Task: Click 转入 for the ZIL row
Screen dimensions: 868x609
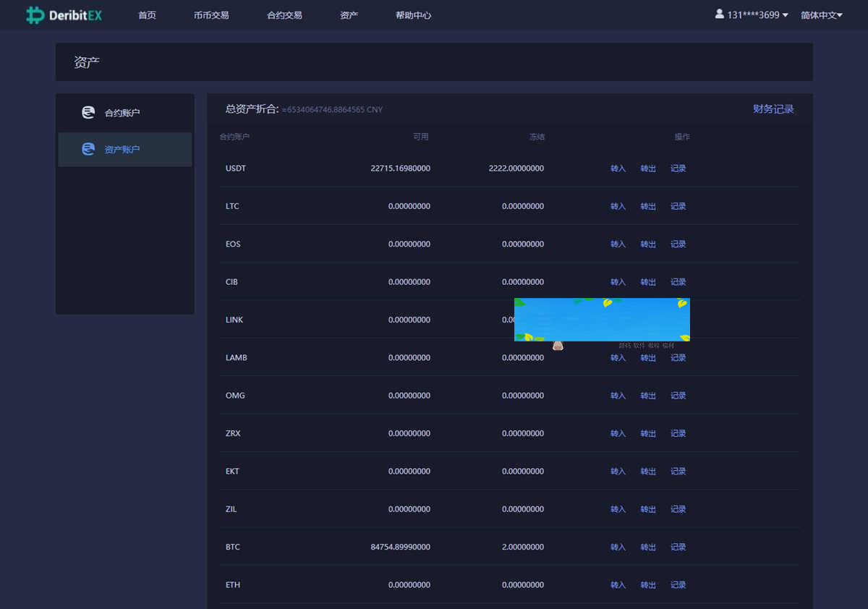Action: (618, 509)
